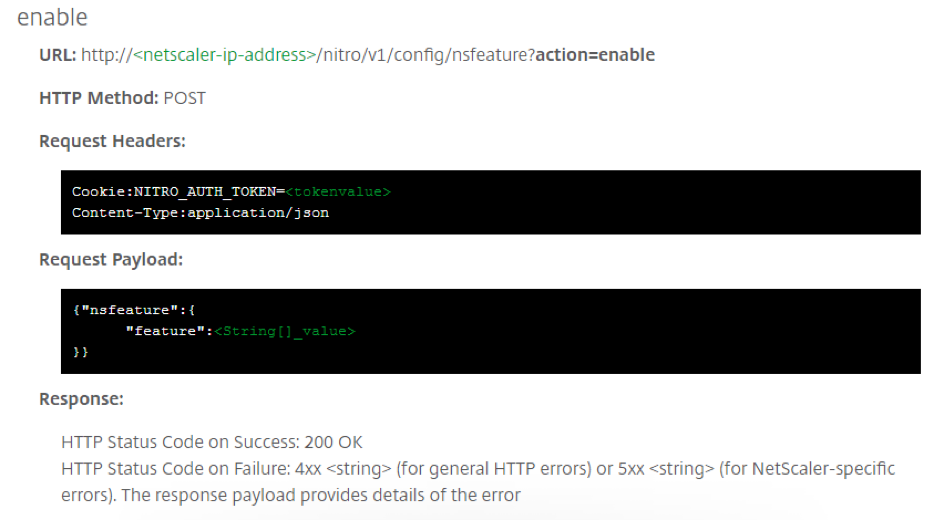The image size is (944, 520).
Task: Click the "Request Headers:" label
Action: (112, 141)
